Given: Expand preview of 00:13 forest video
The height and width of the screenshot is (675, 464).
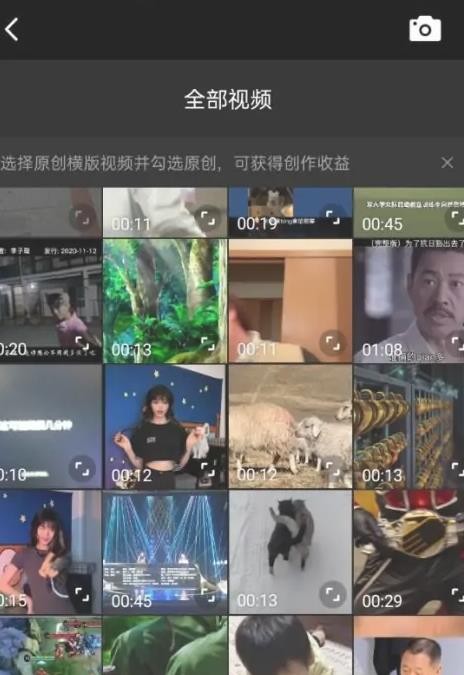Looking at the screenshot, I should pyautogui.click(x=208, y=343).
